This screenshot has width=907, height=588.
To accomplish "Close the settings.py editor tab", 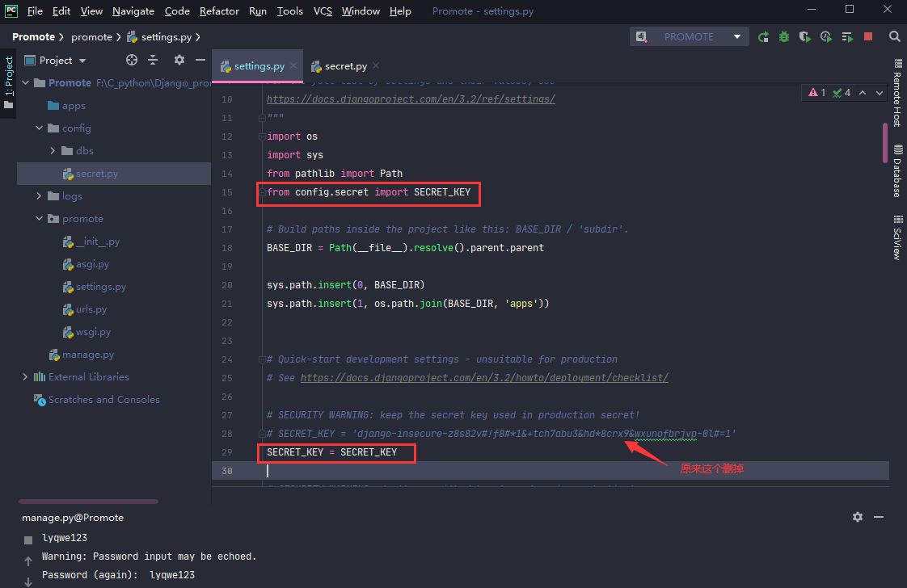I will [294, 66].
